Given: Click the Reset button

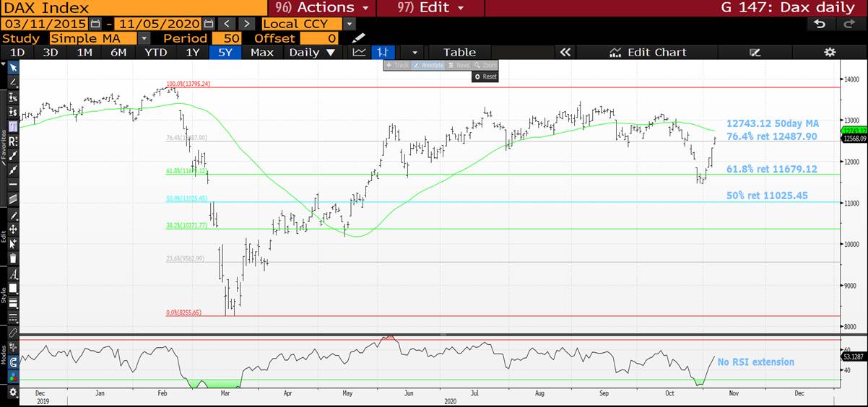Looking at the screenshot, I should pos(485,76).
